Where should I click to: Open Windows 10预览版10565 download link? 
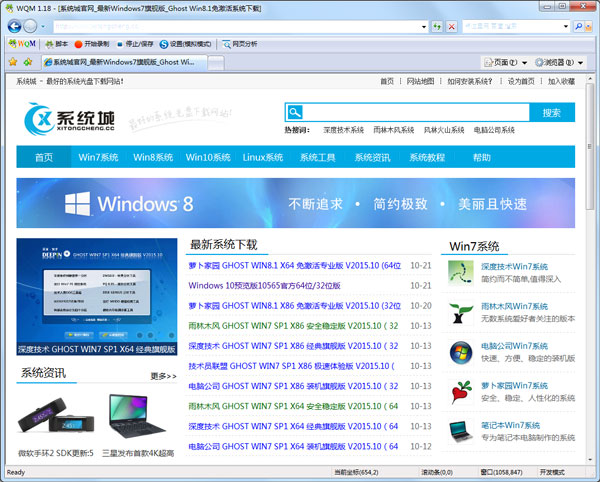(x=264, y=286)
